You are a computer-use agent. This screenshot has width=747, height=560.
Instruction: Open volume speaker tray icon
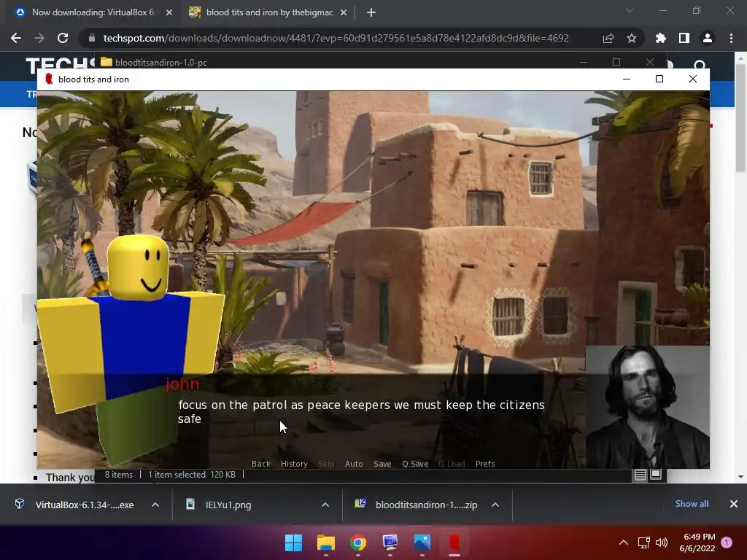[x=661, y=542]
